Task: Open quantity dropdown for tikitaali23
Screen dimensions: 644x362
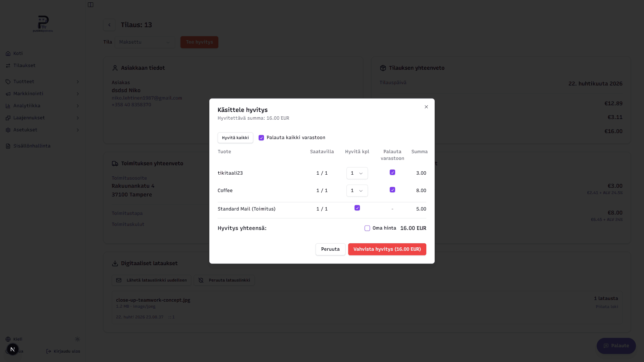Action: (x=357, y=173)
